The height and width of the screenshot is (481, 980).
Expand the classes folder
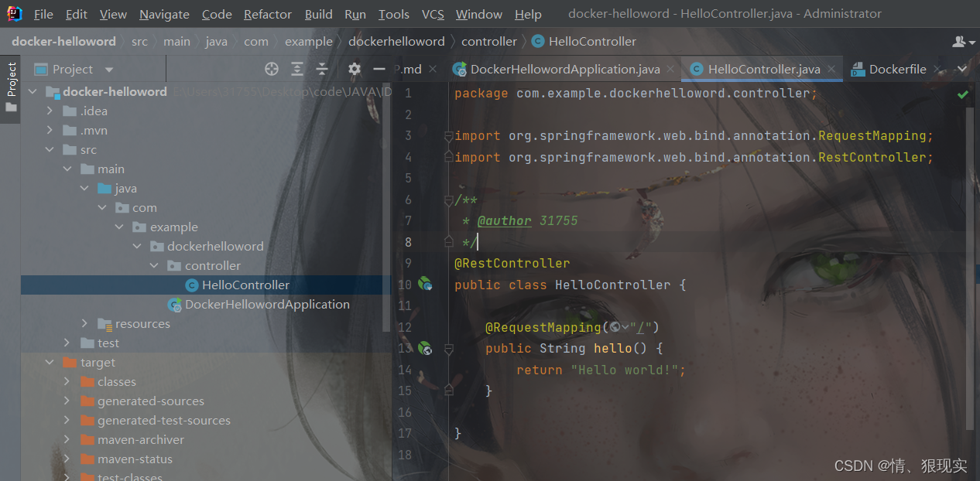tap(67, 382)
